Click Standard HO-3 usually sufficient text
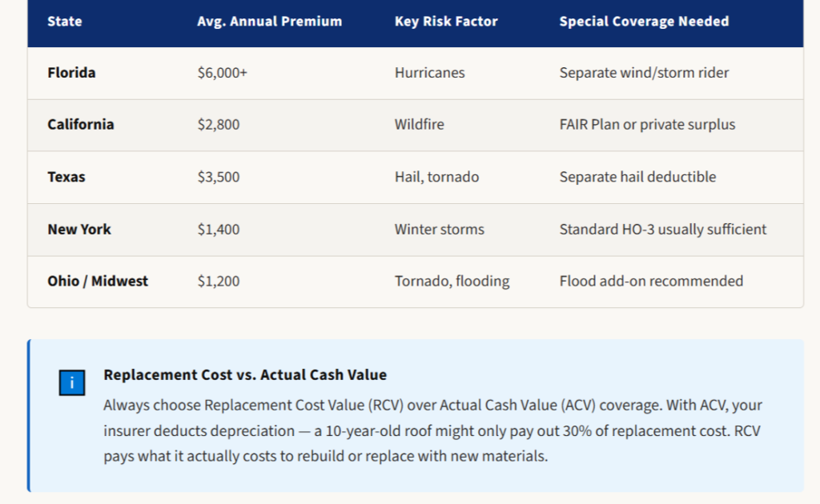 663,230
